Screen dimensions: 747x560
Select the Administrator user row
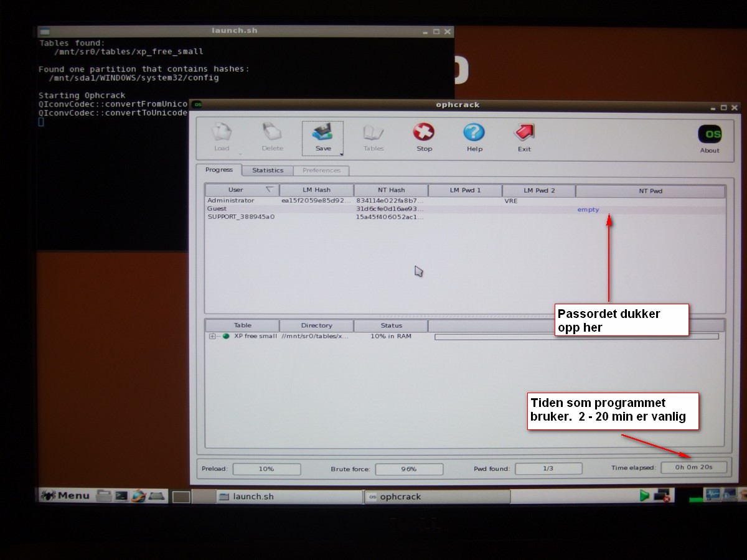pyautogui.click(x=465, y=200)
